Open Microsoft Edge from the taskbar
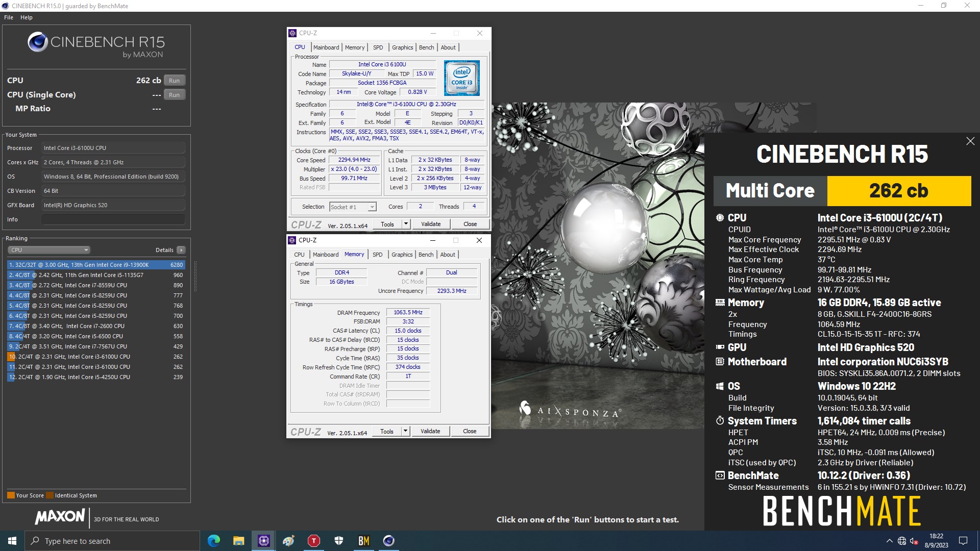This screenshot has width=980, height=551. [214, 541]
